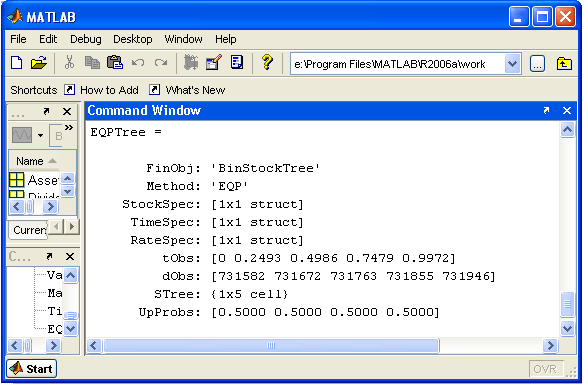This screenshot has height=385, width=584.
Task: Open the Edit menu
Action: (48, 39)
